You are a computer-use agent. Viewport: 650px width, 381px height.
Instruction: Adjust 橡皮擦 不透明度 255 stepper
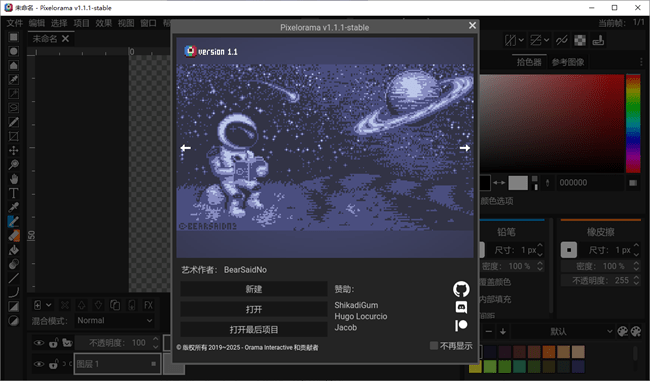pos(636,281)
